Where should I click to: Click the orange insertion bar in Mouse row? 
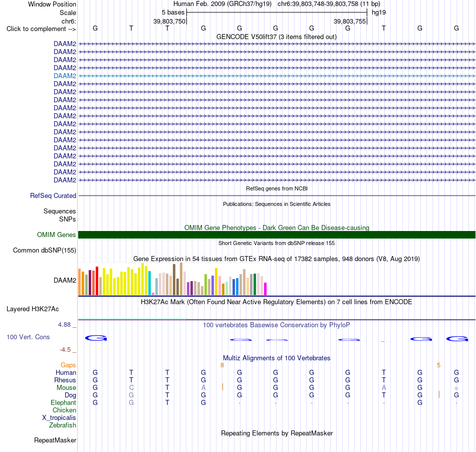[222, 387]
